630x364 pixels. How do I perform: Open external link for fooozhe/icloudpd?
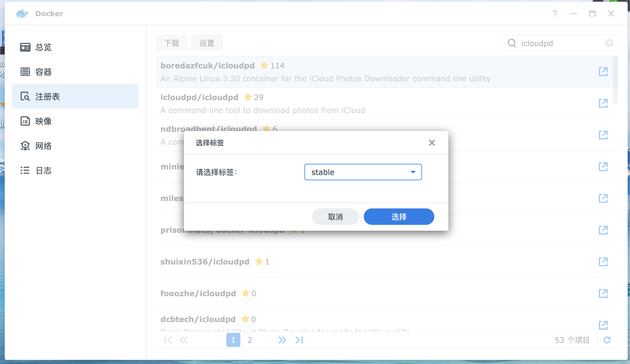coord(603,294)
